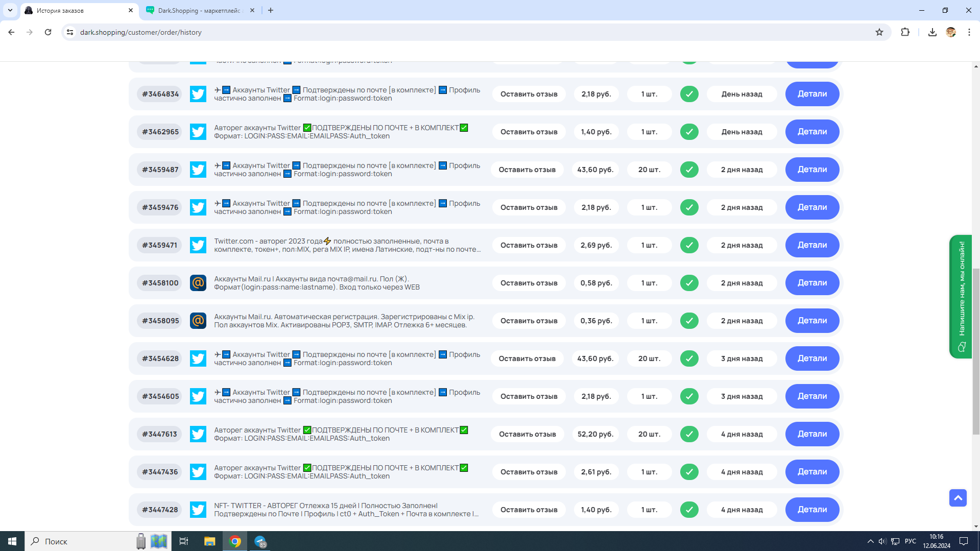Click order number #3447436

pos(160,472)
